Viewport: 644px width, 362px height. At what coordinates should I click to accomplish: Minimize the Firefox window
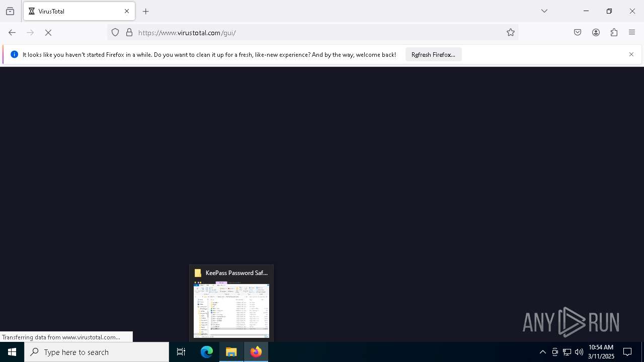(586, 11)
